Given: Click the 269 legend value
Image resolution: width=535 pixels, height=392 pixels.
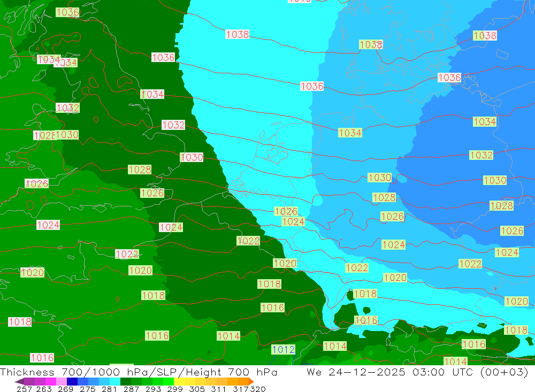Looking at the screenshot, I should click(65, 389).
